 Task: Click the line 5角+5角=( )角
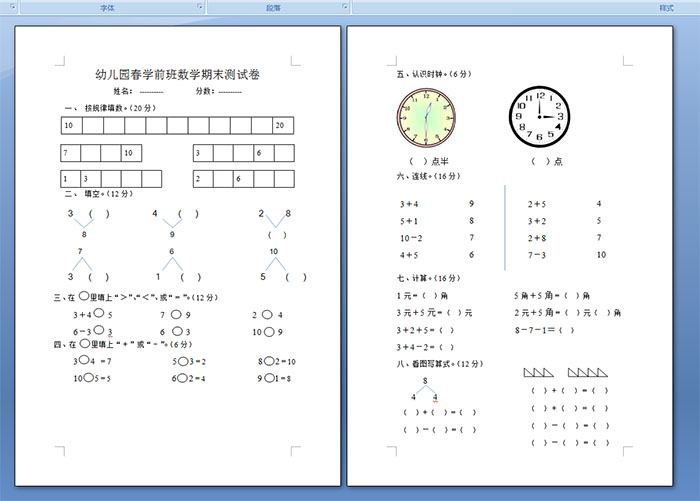pyautogui.click(x=552, y=295)
